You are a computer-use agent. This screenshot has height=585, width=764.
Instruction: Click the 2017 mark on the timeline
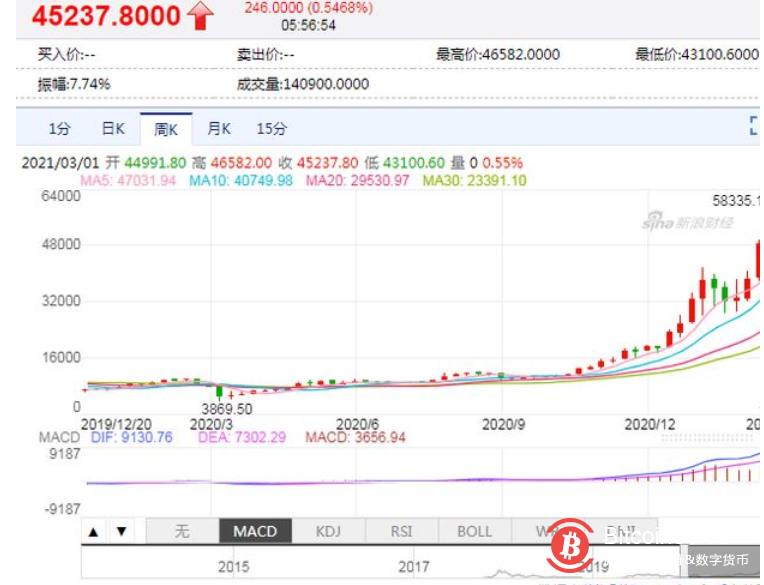(x=414, y=567)
